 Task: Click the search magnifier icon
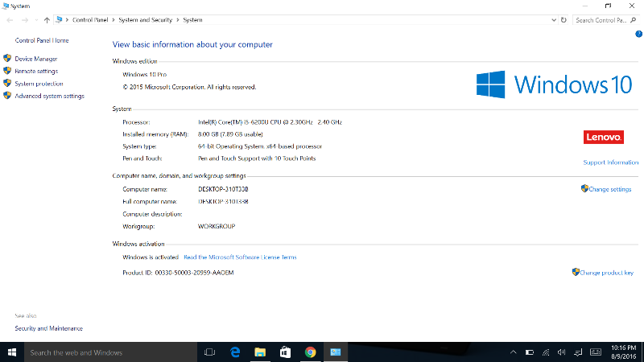point(634,19)
